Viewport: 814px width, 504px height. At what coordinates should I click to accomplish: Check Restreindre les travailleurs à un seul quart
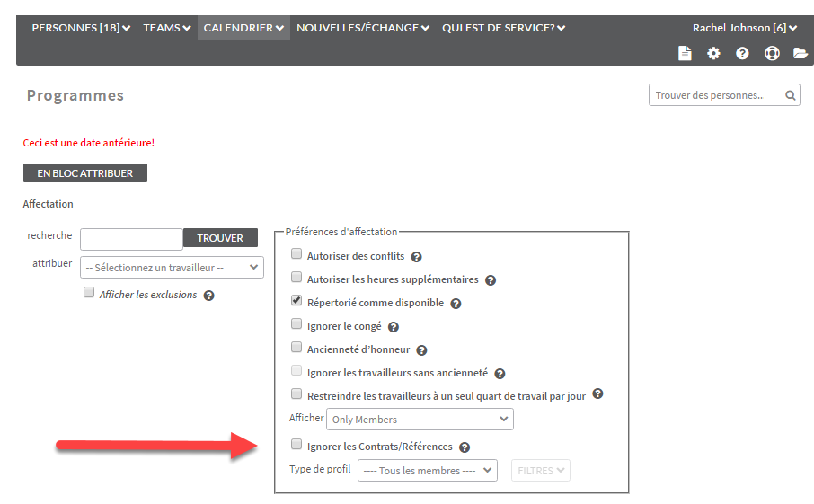[x=296, y=393]
